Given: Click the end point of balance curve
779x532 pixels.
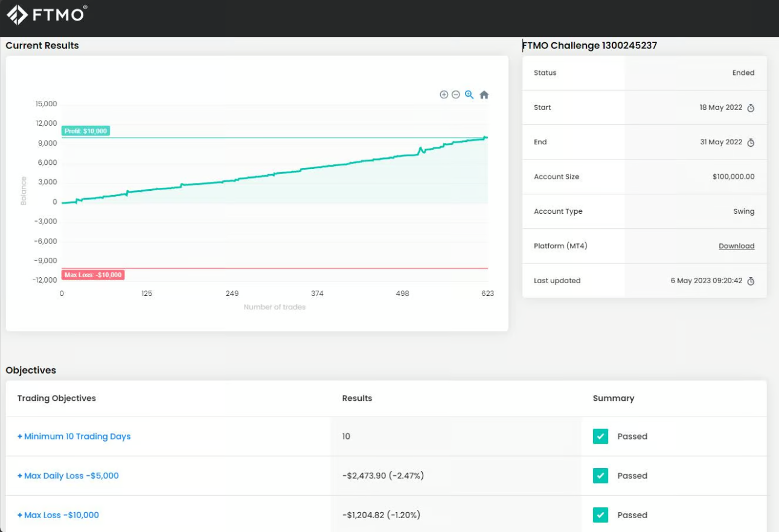Looking at the screenshot, I should pos(486,138).
